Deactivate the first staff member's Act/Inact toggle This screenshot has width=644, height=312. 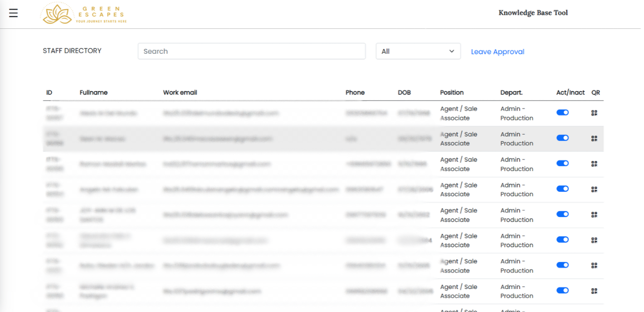point(562,112)
